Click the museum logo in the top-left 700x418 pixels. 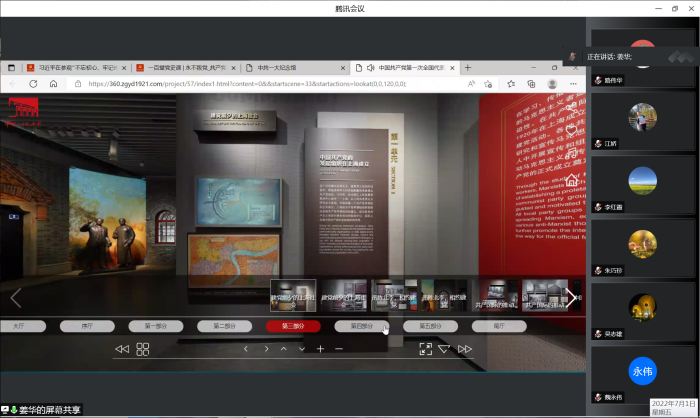point(24,111)
